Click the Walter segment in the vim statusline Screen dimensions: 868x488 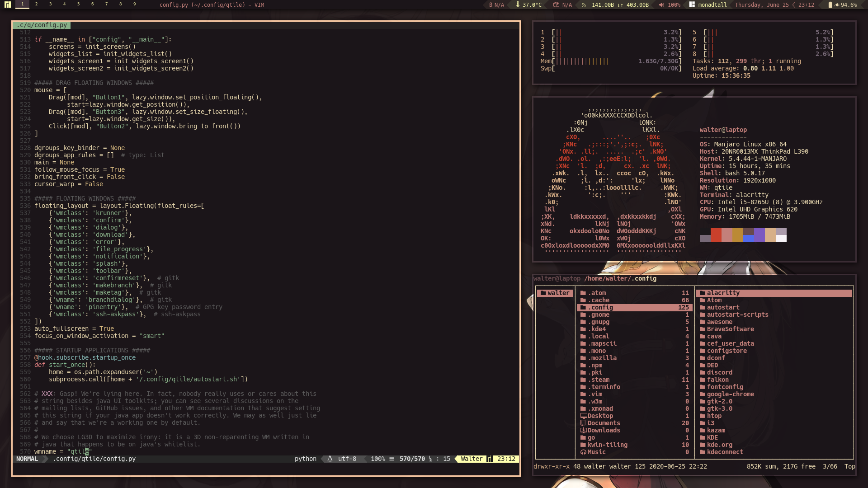472,459
